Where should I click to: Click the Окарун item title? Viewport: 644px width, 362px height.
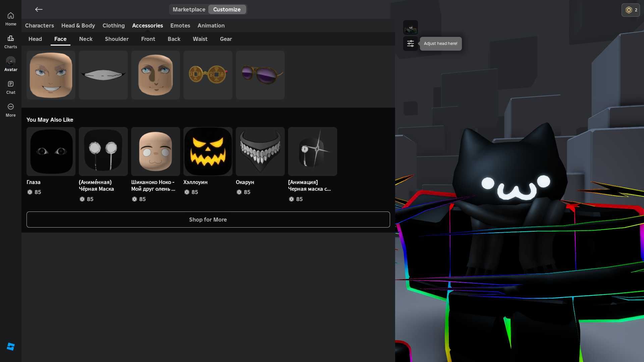(x=245, y=182)
